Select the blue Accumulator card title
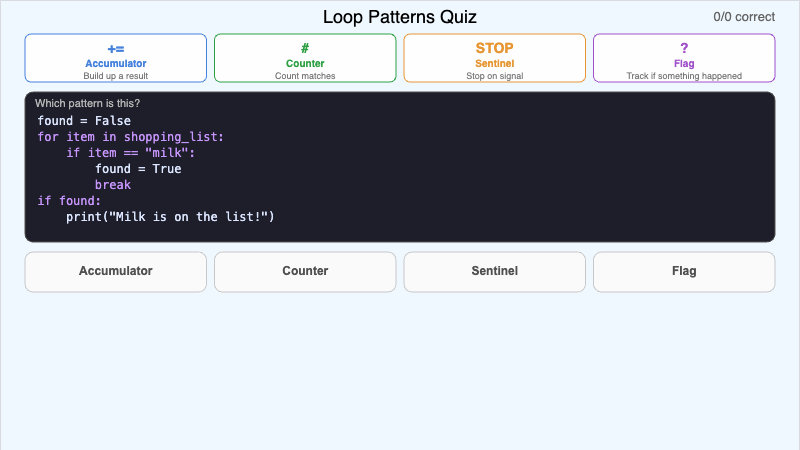The width and height of the screenshot is (800, 450). pos(115,63)
